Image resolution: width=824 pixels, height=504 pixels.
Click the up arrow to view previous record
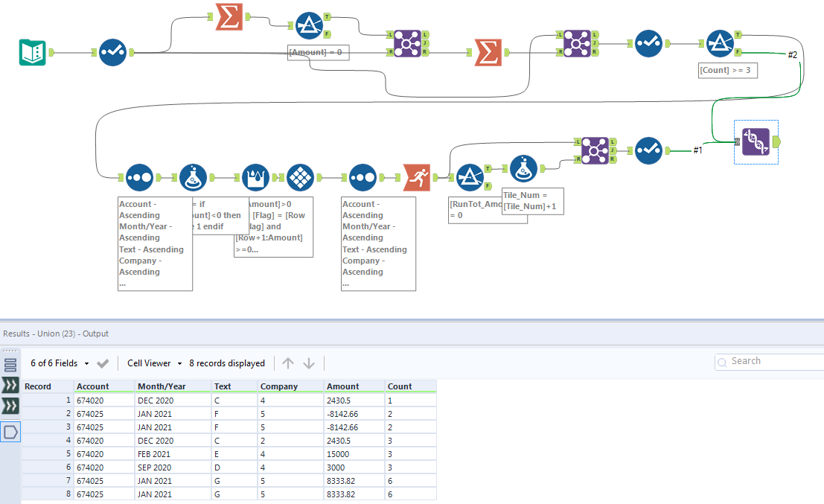(x=288, y=363)
